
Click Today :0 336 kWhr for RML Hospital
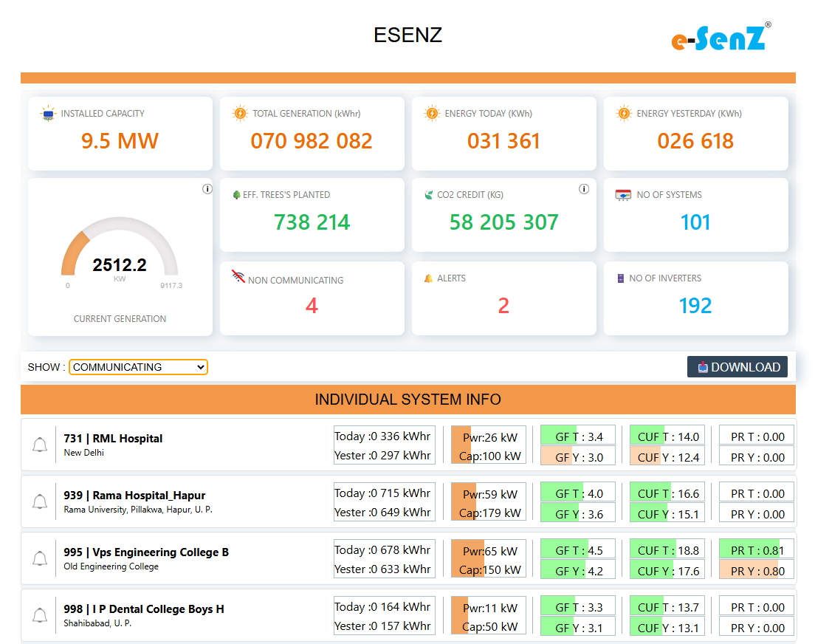382,436
